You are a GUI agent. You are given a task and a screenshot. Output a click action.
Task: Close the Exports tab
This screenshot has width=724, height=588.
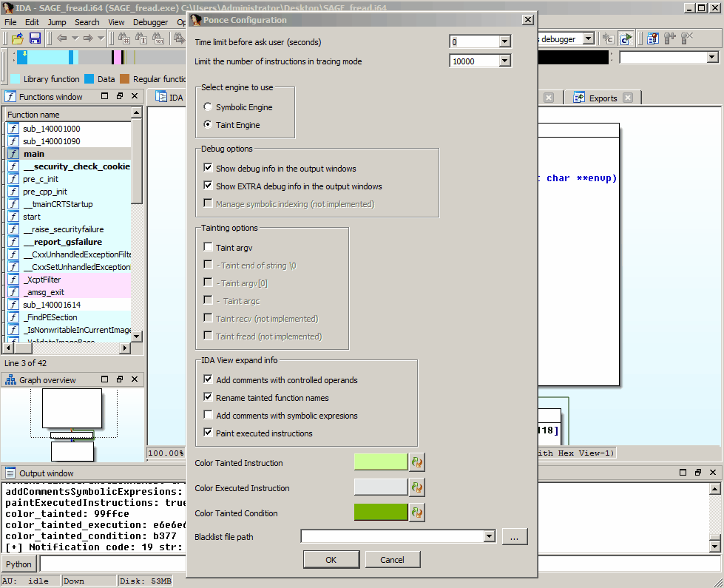tap(628, 98)
